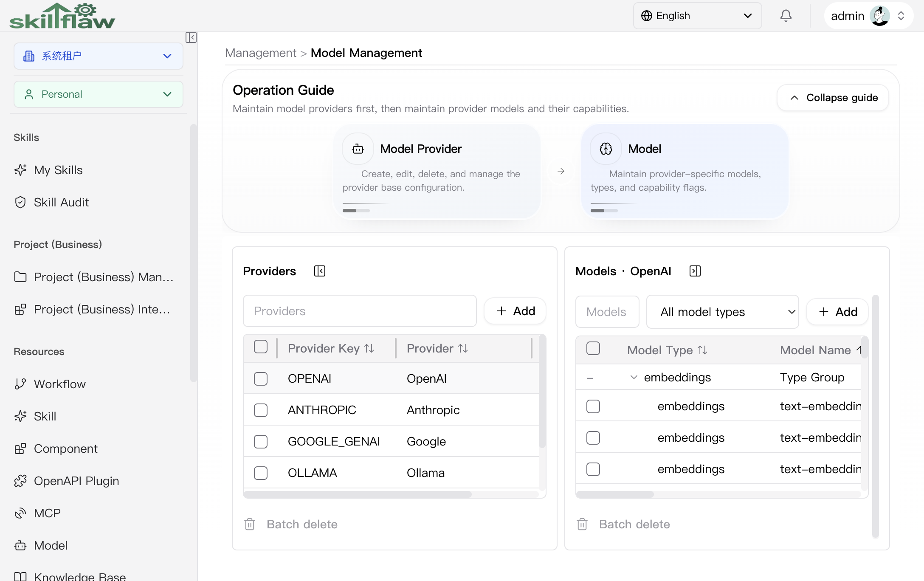This screenshot has width=924, height=581.
Task: Click Batch delete under Models
Action: (634, 524)
